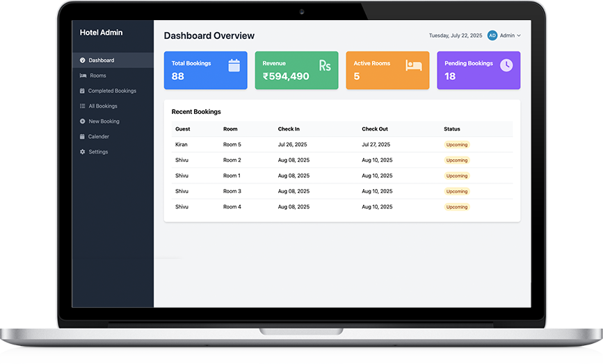Click Upcoming badge on Room 4 row
This screenshot has width=603, height=364.
457,207
